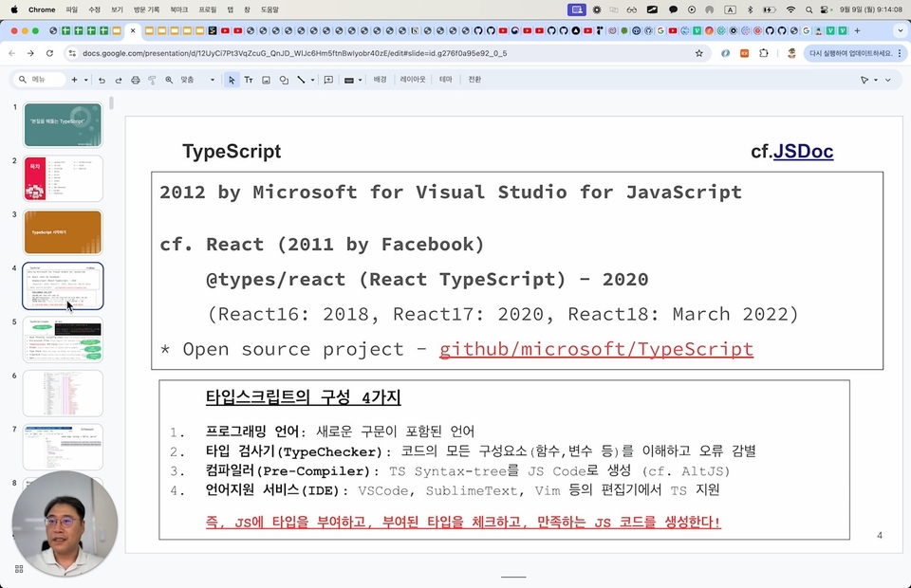Screen dimensions: 911x588
Task: Click the 테마 theme button
Action: pyautogui.click(x=446, y=80)
